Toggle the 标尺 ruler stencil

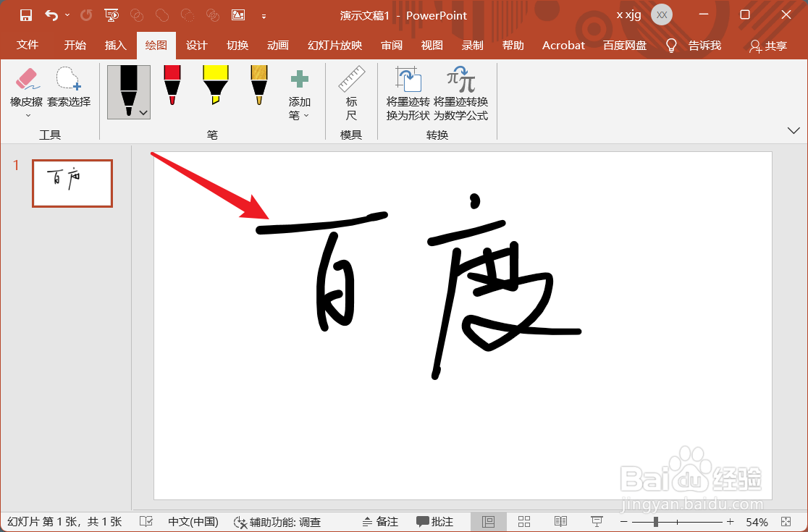(x=351, y=93)
